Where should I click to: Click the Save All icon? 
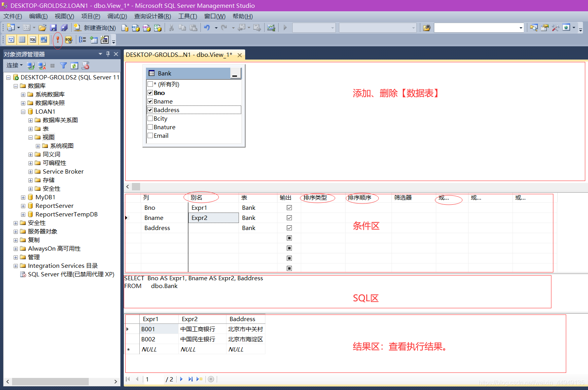(x=64, y=28)
